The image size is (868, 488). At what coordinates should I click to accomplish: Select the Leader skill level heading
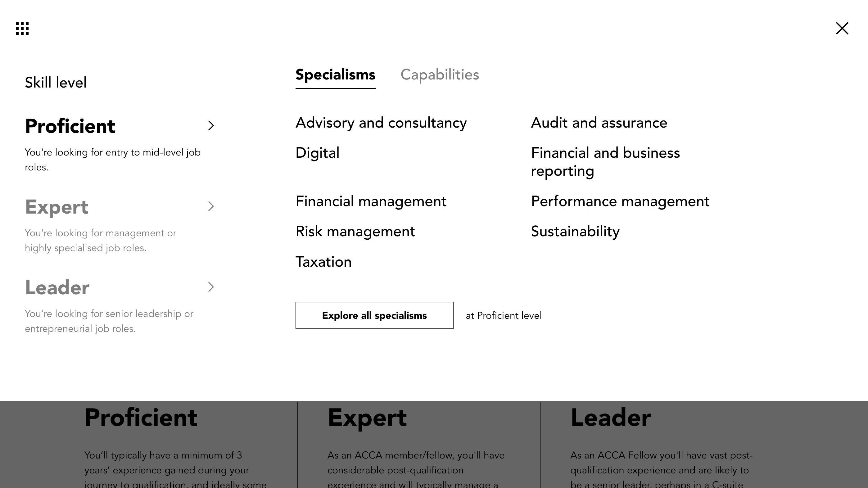(x=57, y=288)
